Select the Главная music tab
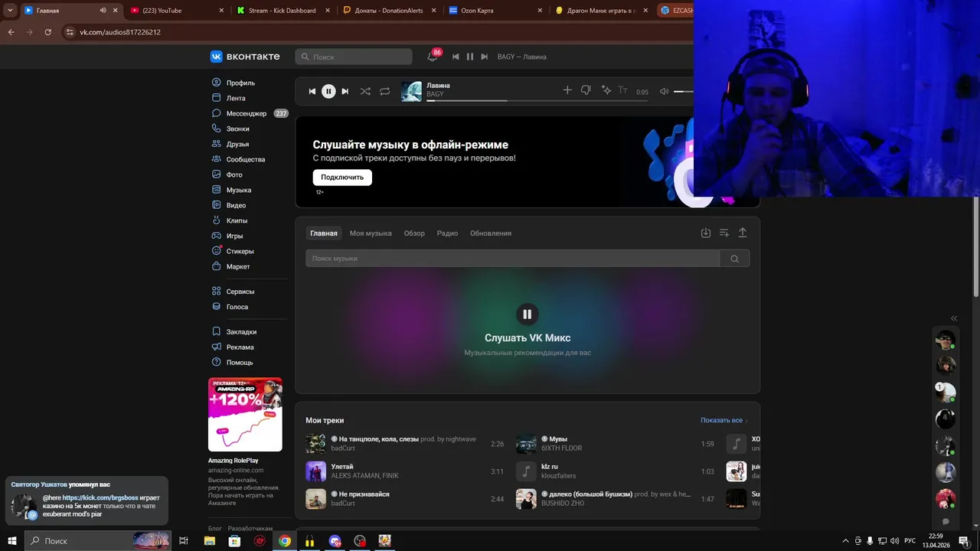 point(324,233)
